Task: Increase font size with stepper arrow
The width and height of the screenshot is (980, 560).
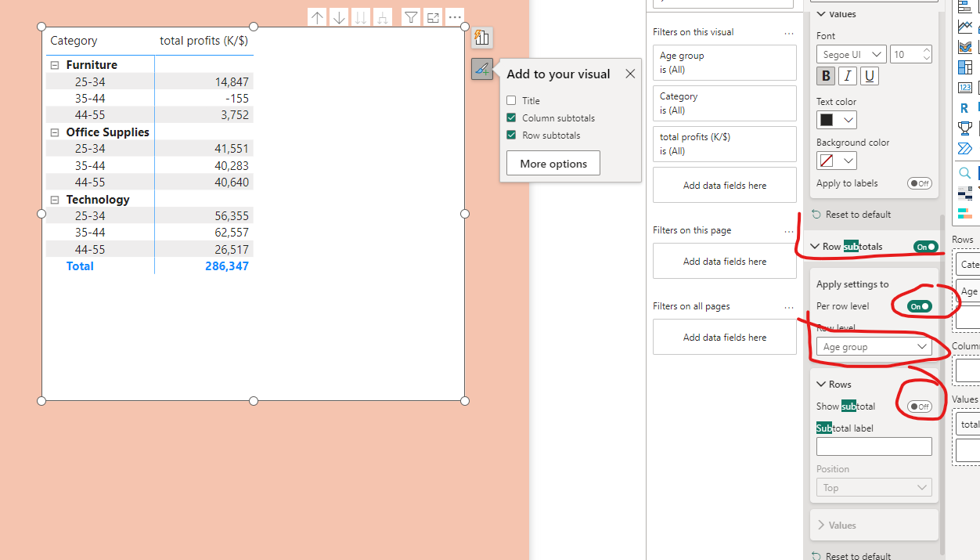Action: point(927,50)
